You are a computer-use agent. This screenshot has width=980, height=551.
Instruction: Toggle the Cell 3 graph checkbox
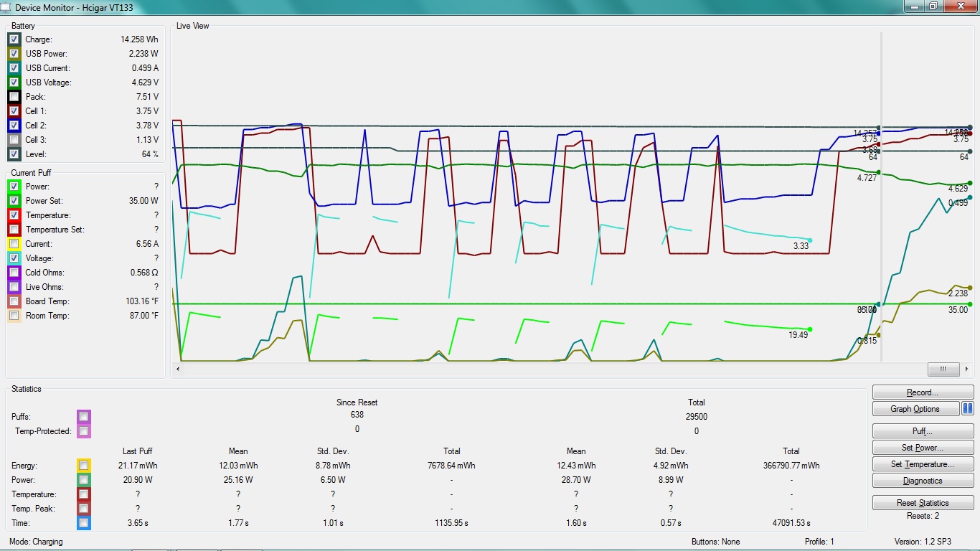(14, 140)
